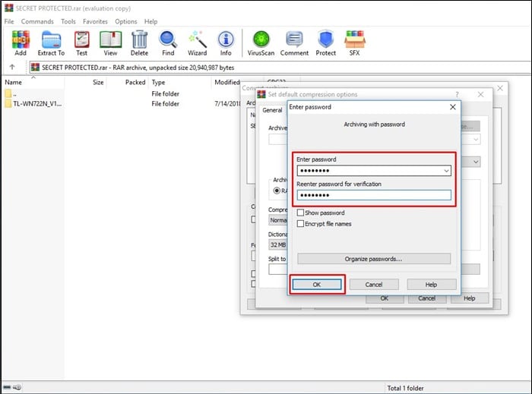Go up one folder level arrow
This screenshot has width=532, height=394.
[12, 67]
